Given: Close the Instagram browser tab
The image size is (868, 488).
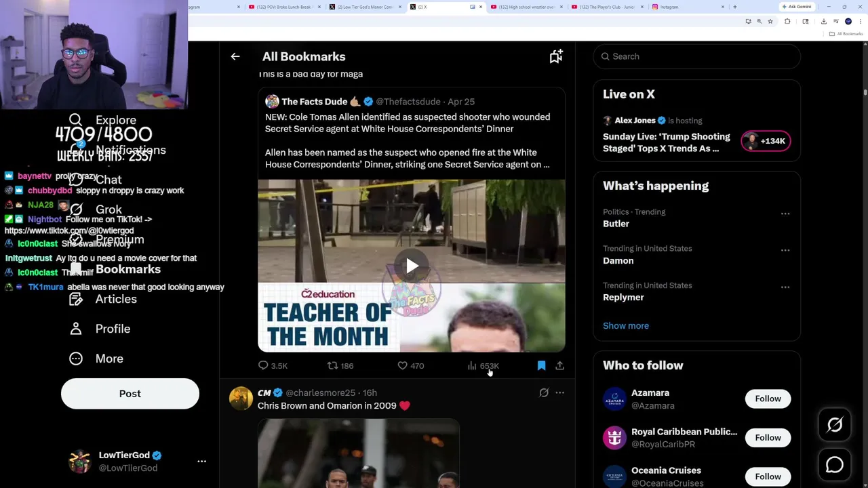Looking at the screenshot, I should (x=723, y=7).
